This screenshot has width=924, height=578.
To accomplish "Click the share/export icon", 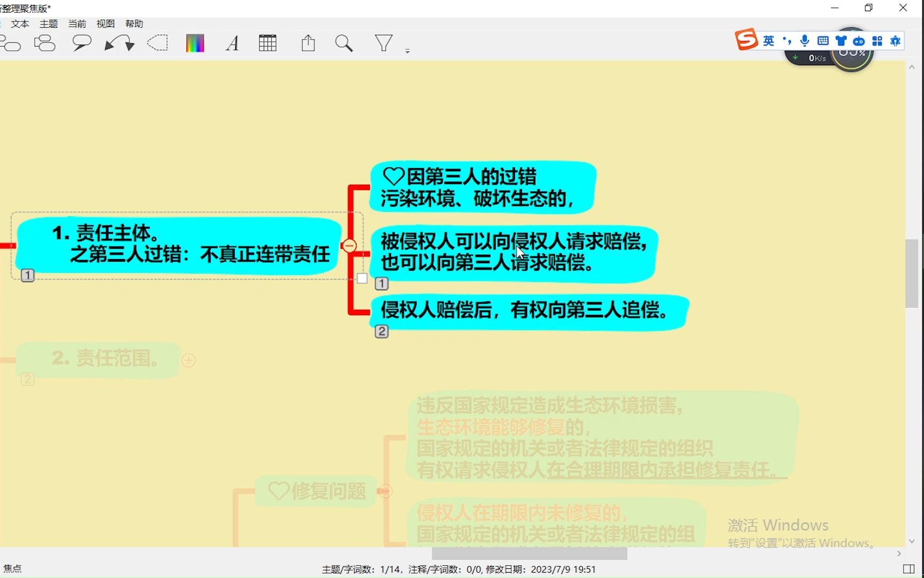I will (308, 43).
